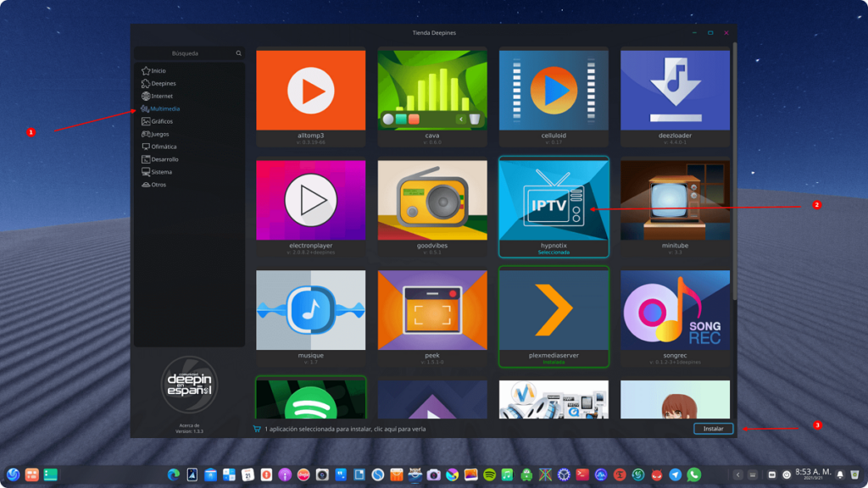Go to the Juegos category
The height and width of the screenshot is (488, 868).
[x=156, y=134]
